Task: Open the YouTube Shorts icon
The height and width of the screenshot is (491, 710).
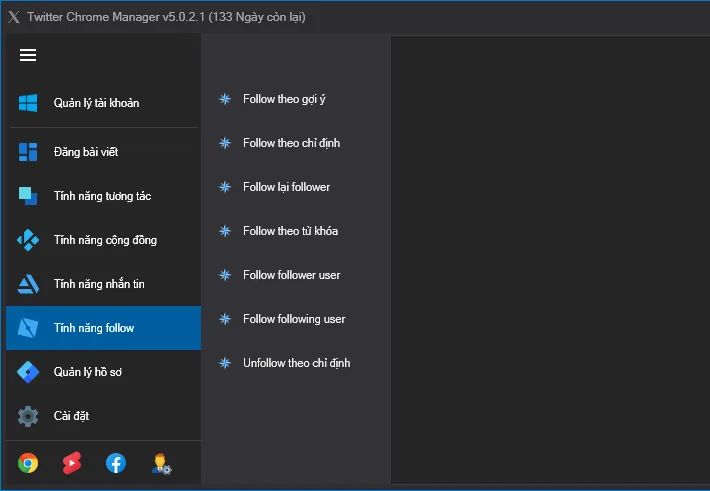Action: 72,463
